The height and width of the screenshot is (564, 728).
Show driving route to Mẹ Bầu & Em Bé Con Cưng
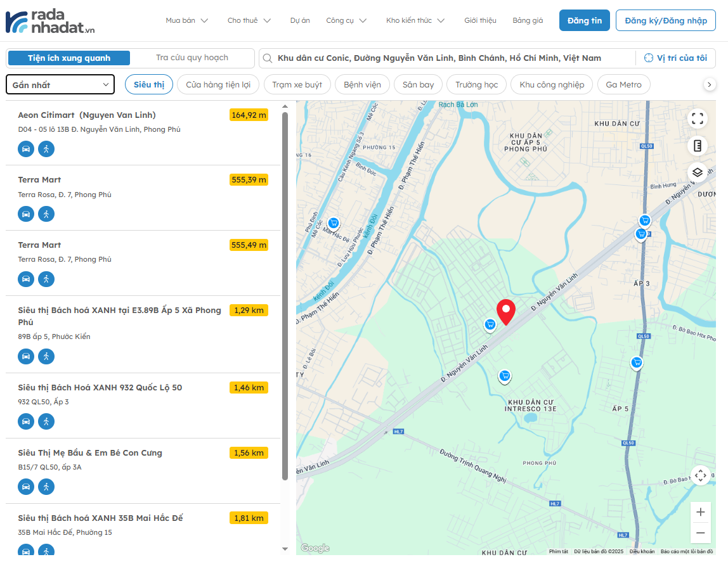[x=26, y=487]
